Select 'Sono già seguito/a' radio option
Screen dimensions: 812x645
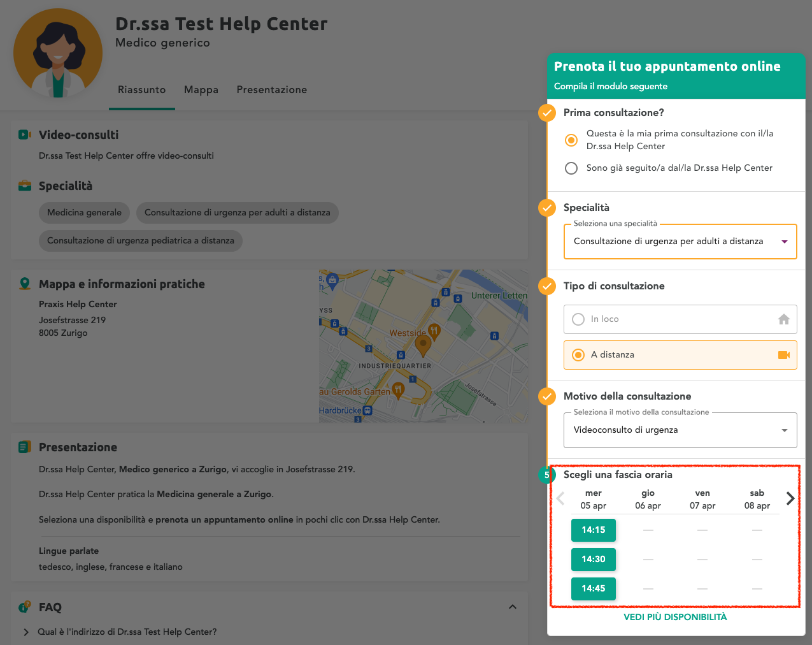point(571,168)
